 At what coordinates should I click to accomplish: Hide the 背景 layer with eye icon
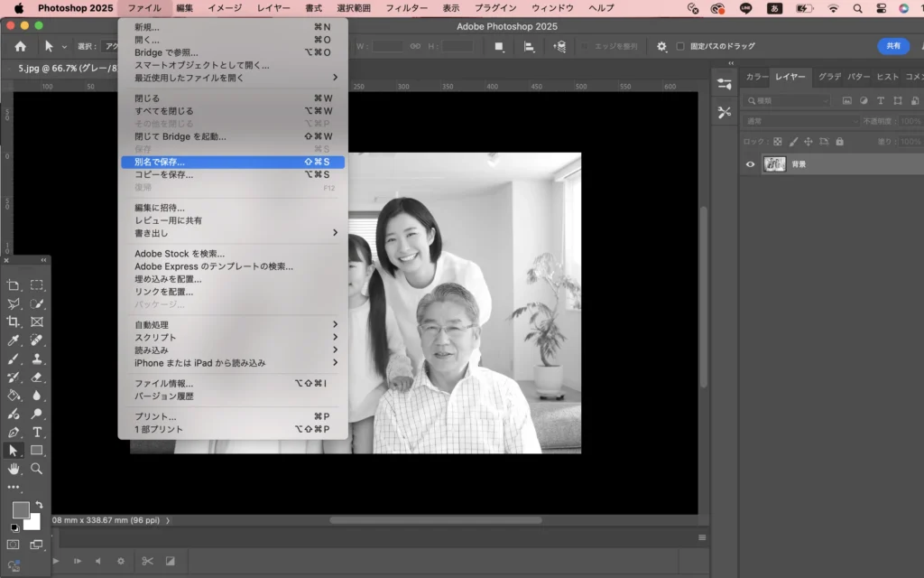click(x=750, y=164)
